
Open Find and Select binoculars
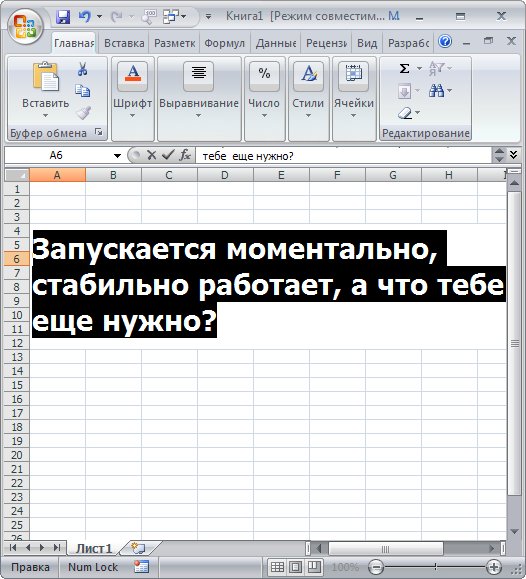pyautogui.click(x=437, y=90)
